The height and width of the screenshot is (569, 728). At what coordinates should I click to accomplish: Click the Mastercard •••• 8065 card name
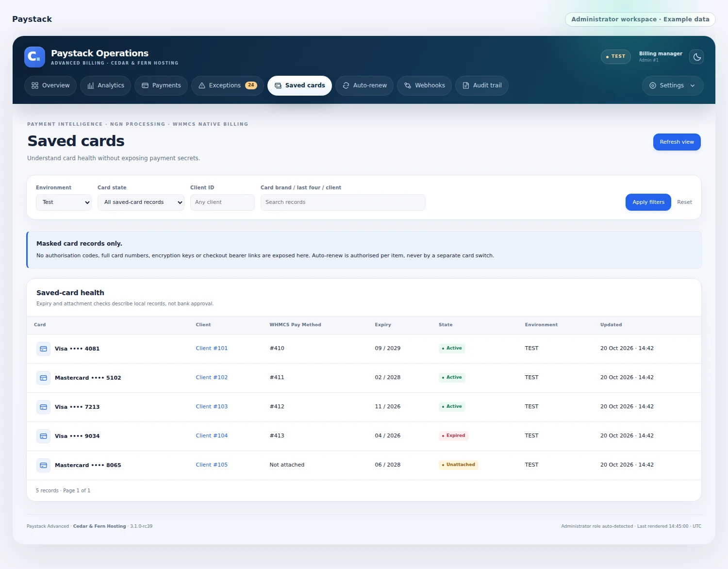click(88, 465)
